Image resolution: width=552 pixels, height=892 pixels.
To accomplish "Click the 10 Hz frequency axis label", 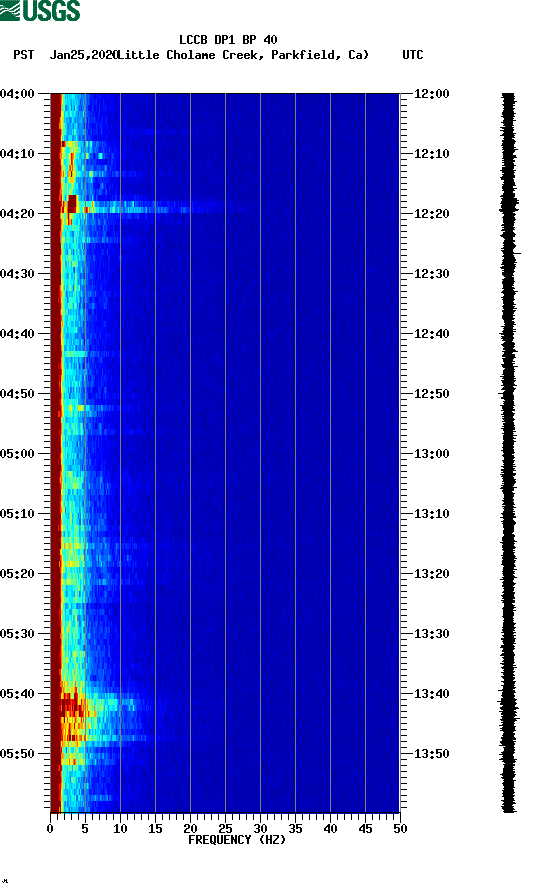I will click(120, 829).
